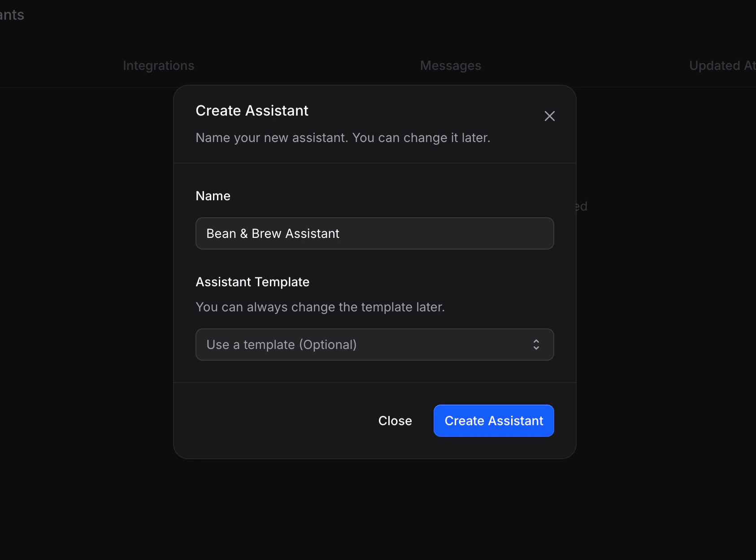Click Close to cancel assistant creation
Image resolution: width=756 pixels, height=560 pixels.
[395, 421]
